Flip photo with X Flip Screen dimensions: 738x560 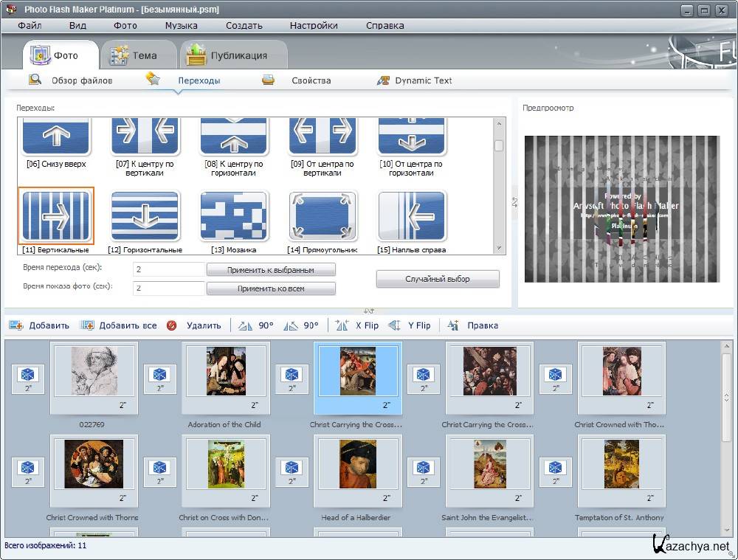pos(357,325)
